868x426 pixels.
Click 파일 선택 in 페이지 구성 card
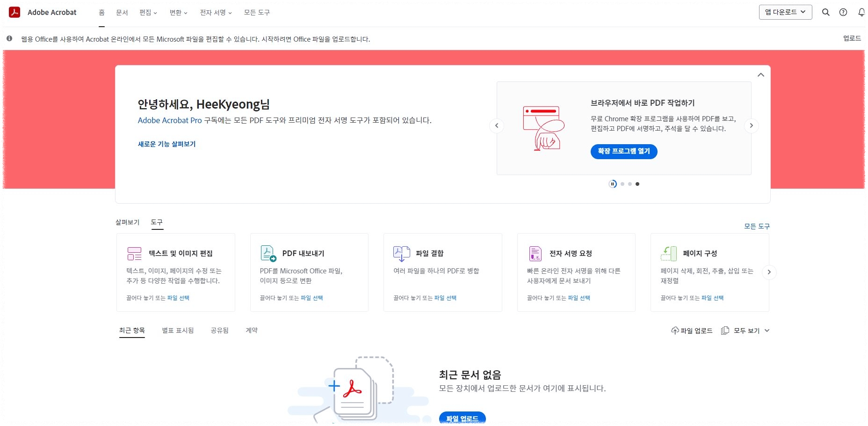[712, 298]
